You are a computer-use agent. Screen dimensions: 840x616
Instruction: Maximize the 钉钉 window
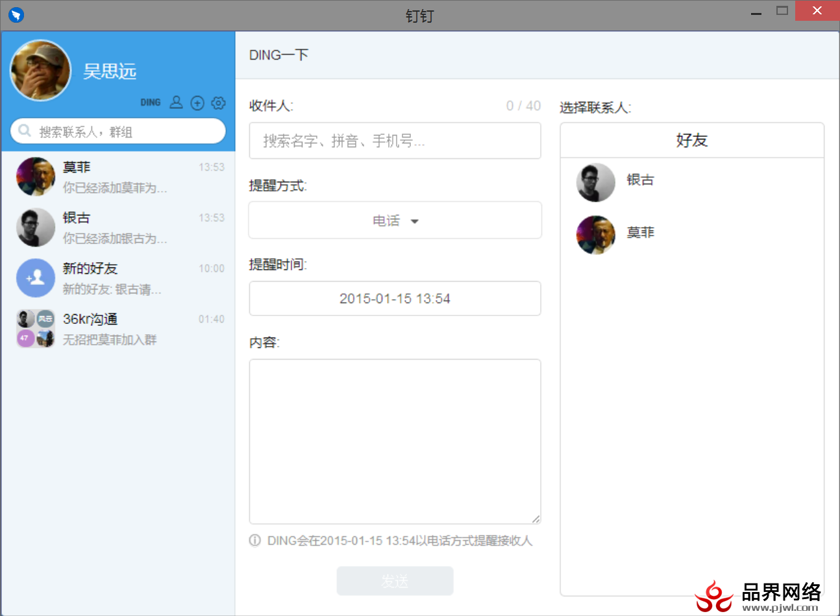tap(782, 10)
